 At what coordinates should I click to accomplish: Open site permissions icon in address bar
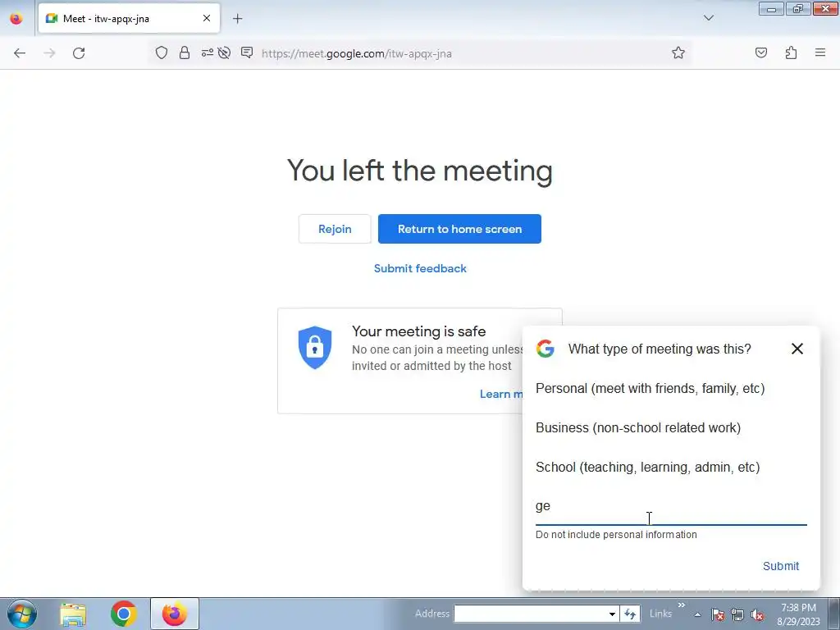tap(208, 52)
